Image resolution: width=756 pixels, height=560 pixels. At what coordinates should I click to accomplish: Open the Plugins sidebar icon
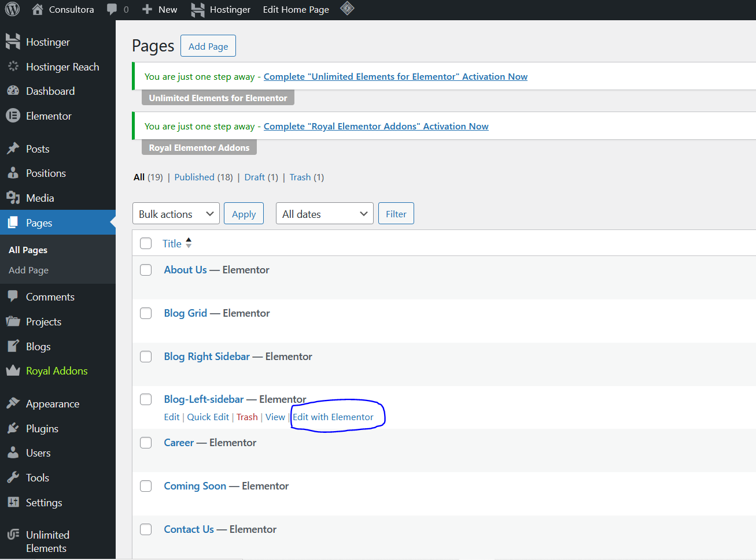(13, 428)
